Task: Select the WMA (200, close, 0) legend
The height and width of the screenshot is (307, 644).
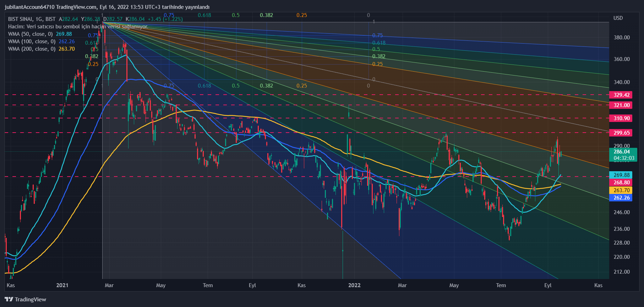Action: click(x=32, y=49)
